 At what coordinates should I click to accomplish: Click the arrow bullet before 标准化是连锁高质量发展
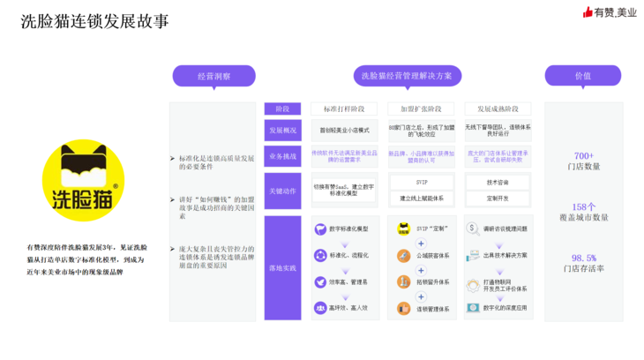(x=172, y=157)
